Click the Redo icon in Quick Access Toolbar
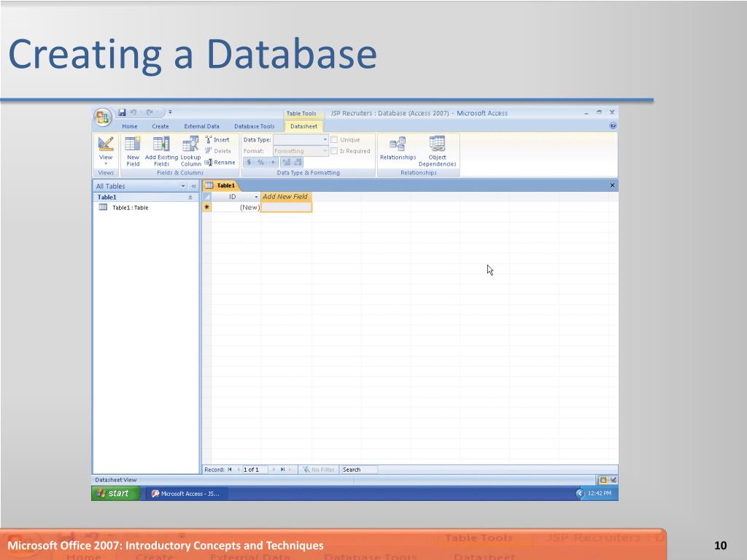This screenshot has height=560, width=747. [x=150, y=112]
